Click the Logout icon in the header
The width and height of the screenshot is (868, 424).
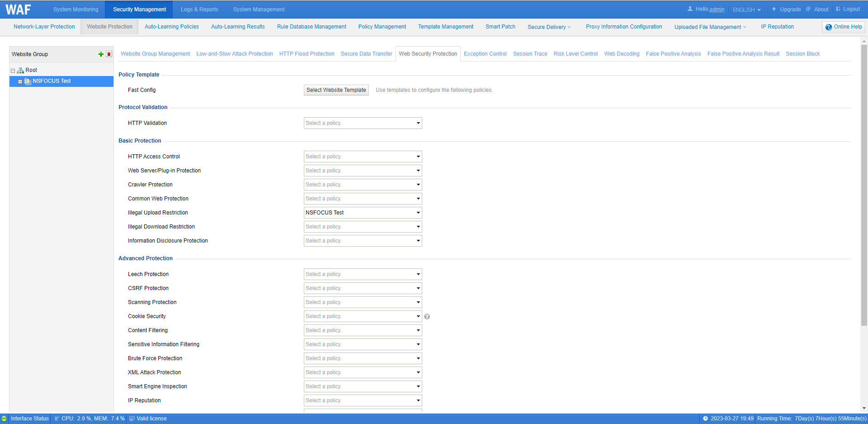pos(838,9)
